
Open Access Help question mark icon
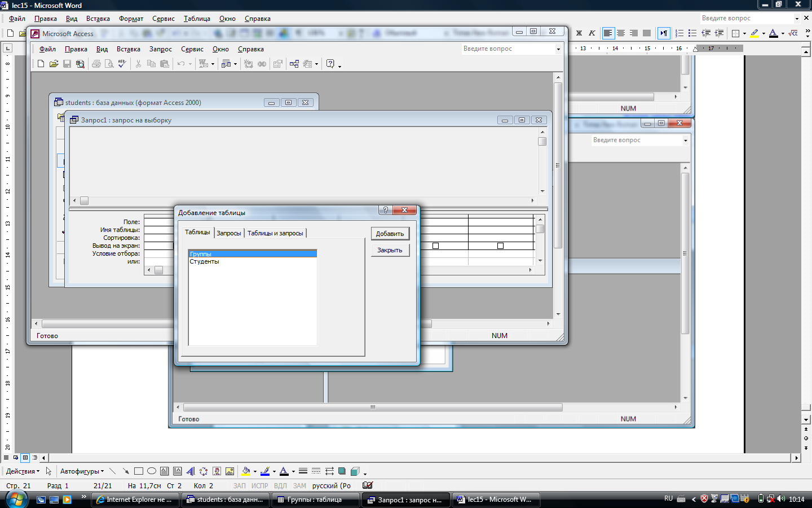tap(330, 64)
